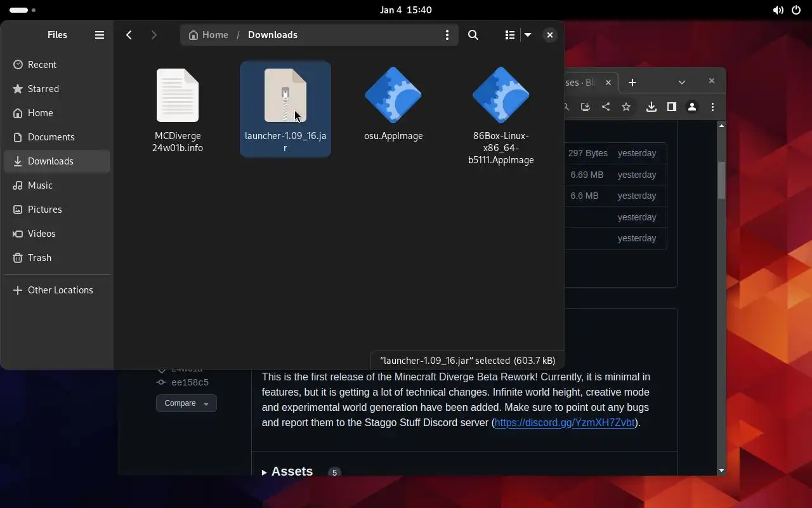This screenshot has height=508, width=812.
Task: Click the browser share page icon
Action: [606, 107]
